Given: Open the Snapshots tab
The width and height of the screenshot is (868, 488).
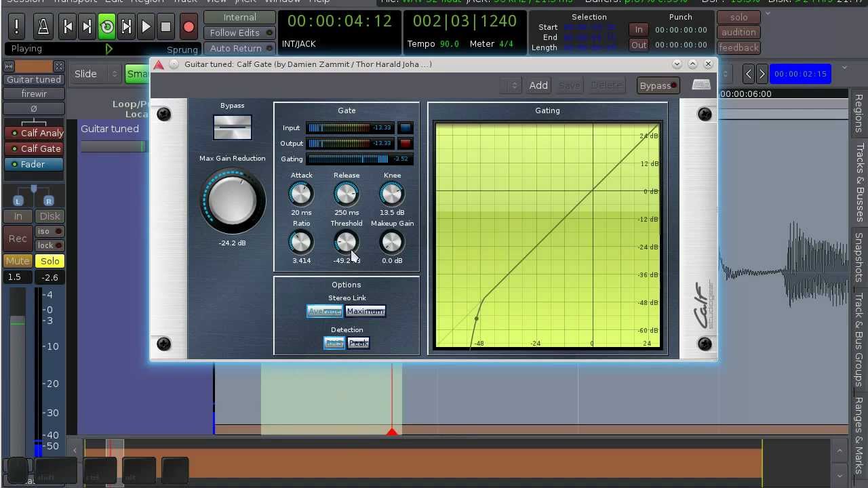Looking at the screenshot, I should (859, 258).
